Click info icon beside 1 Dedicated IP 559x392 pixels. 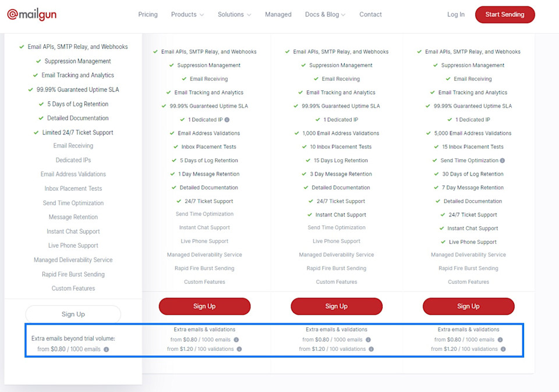227,120
